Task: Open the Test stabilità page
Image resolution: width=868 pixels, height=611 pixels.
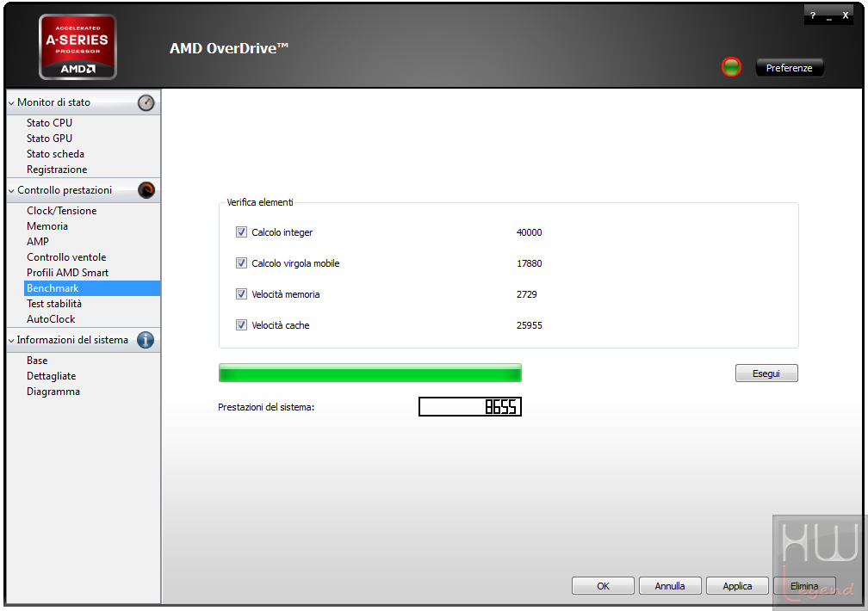Action: 54,304
